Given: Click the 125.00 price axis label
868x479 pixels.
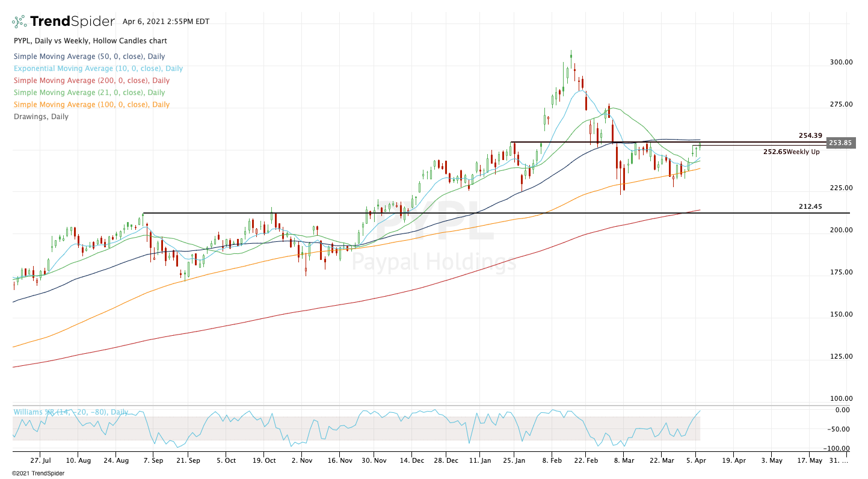Looking at the screenshot, I should [841, 356].
